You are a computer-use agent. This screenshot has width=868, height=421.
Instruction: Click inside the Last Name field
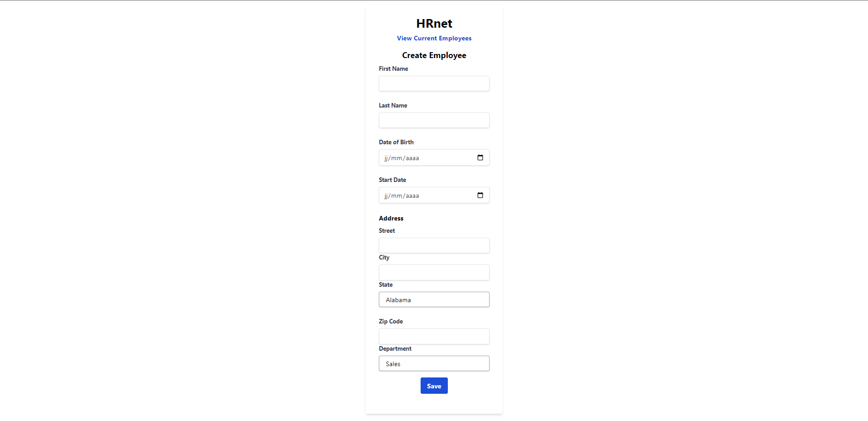(434, 120)
